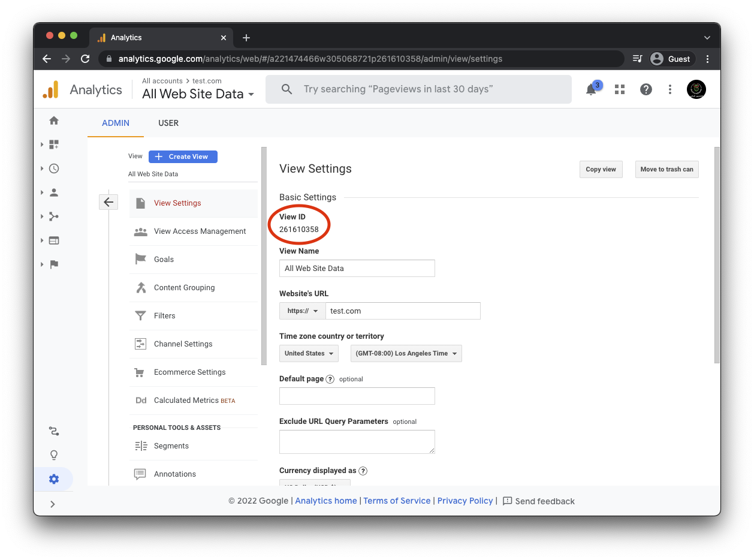The image size is (754, 560).
Task: Open Realtime clock icon in sidebar
Action: coord(54,168)
